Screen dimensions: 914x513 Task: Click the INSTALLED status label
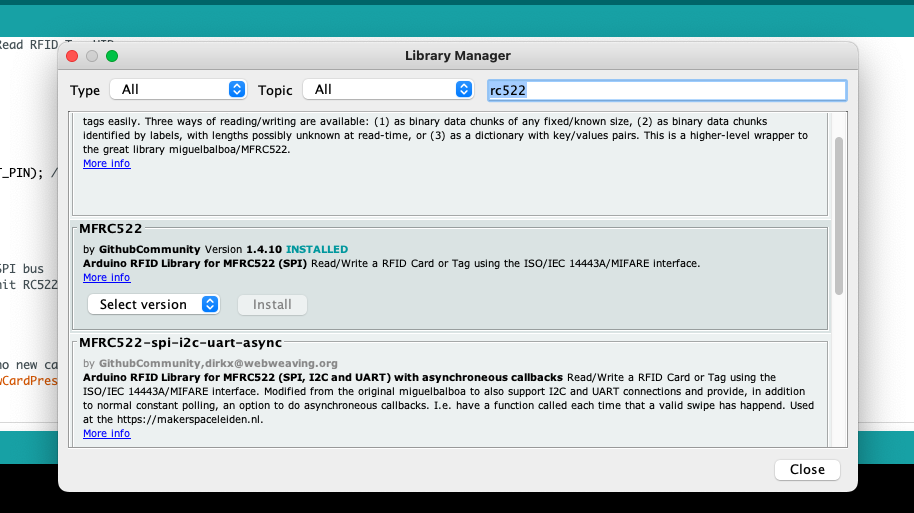(x=317, y=250)
